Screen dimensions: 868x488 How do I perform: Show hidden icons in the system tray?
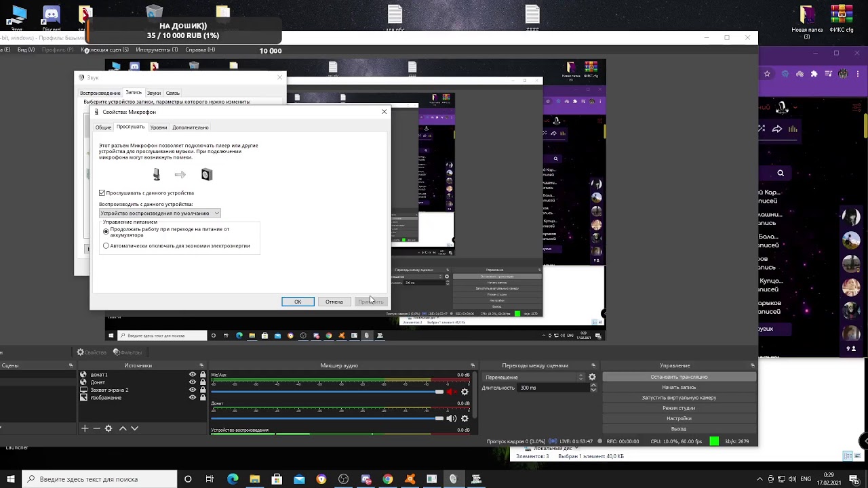tap(759, 479)
